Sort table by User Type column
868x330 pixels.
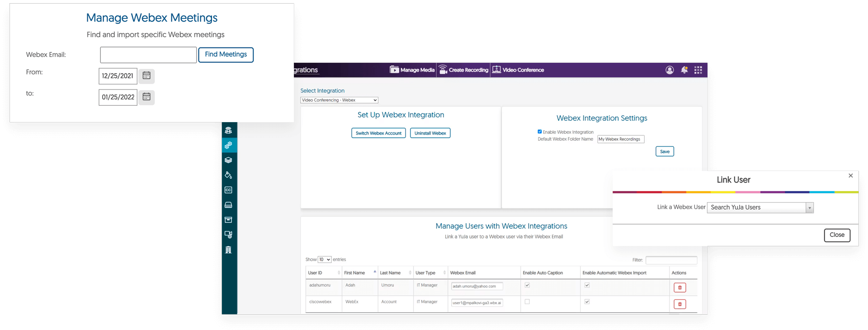pyautogui.click(x=431, y=273)
